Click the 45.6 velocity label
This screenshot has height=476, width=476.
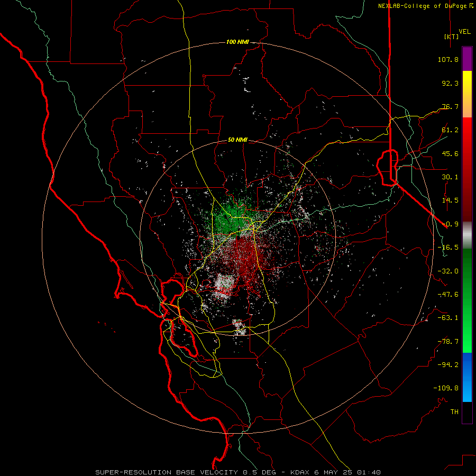pyautogui.click(x=450, y=153)
